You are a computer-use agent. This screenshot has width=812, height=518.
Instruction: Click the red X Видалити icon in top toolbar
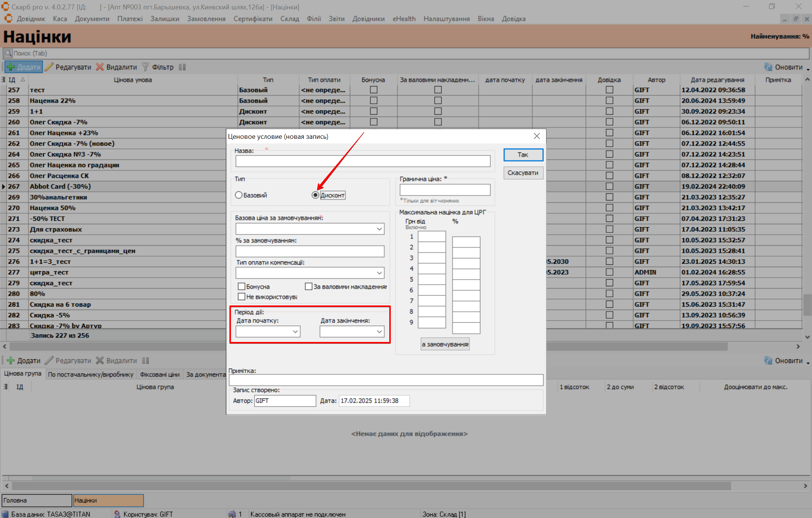click(x=100, y=67)
